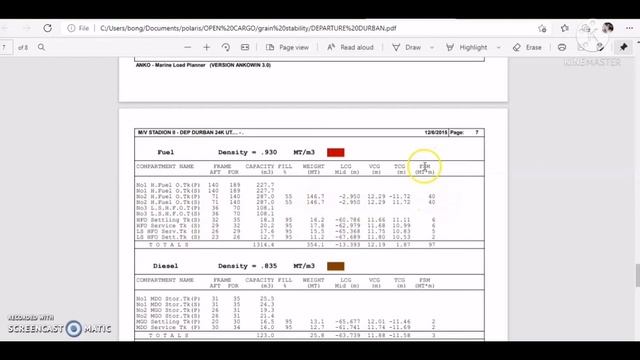The width and height of the screenshot is (640, 360).
Task: Click the 'Diesel' section heading
Action: click(x=165, y=266)
